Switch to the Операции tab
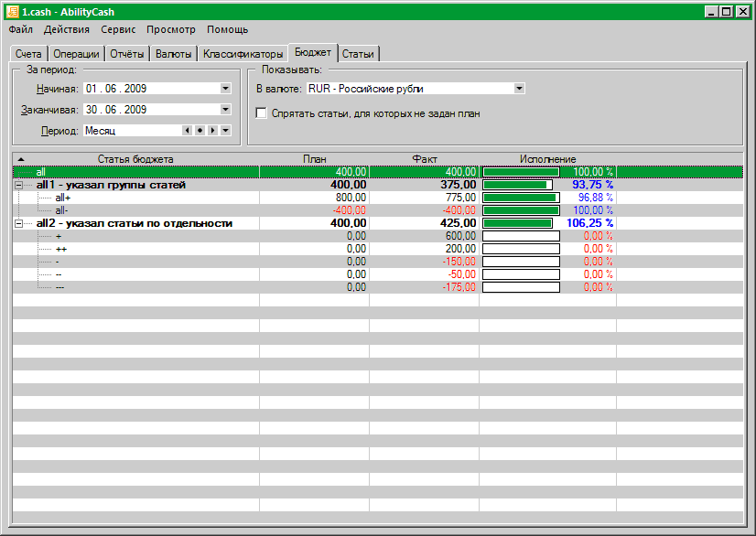The image size is (756, 536). pos(76,54)
